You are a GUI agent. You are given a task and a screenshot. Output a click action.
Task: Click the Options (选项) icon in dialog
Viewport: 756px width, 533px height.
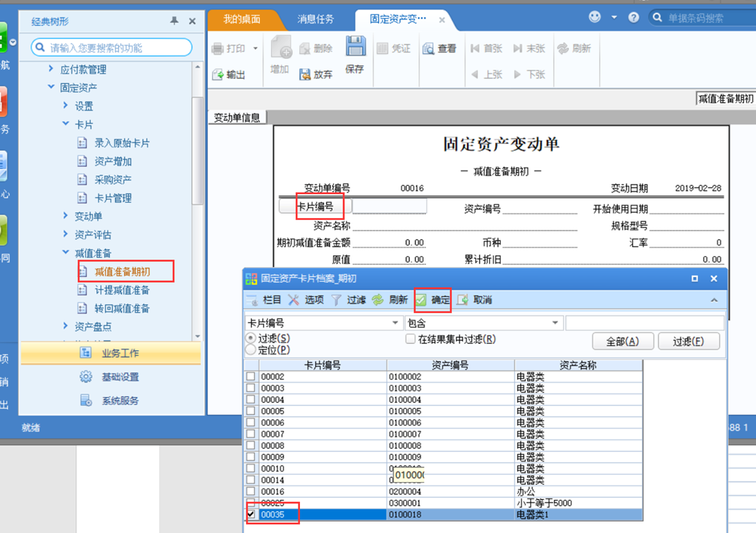pyautogui.click(x=293, y=300)
